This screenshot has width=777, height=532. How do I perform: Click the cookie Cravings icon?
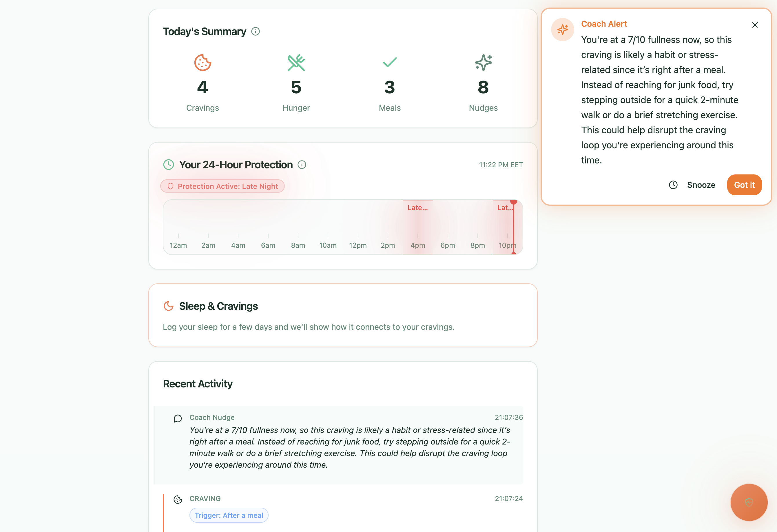point(203,63)
